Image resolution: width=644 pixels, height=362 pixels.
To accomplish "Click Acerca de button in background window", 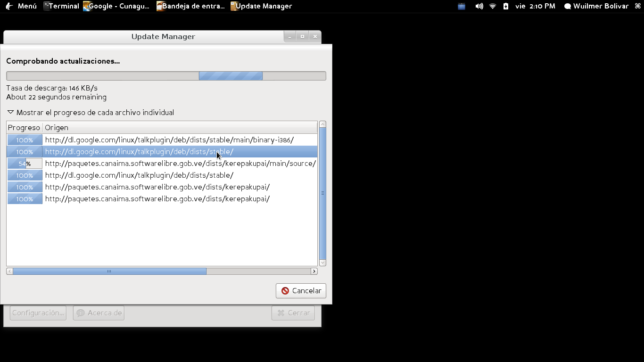I will click(x=99, y=313).
